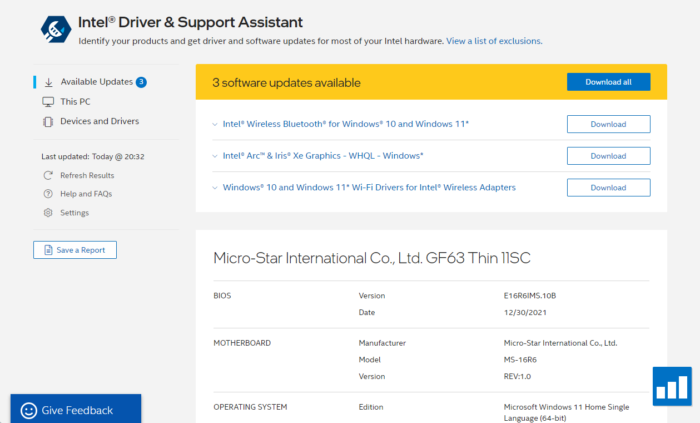Click the This PC monitor icon
This screenshot has width=700, height=423.
[x=48, y=102]
